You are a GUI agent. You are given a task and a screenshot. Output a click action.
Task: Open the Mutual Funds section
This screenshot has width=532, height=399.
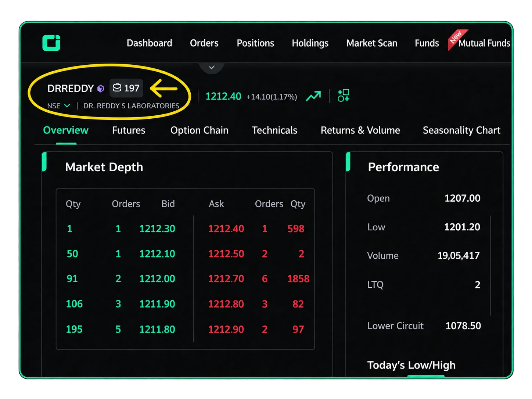click(x=484, y=43)
